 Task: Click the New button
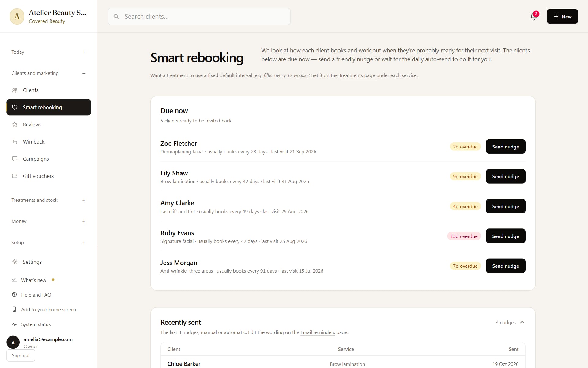click(x=562, y=17)
